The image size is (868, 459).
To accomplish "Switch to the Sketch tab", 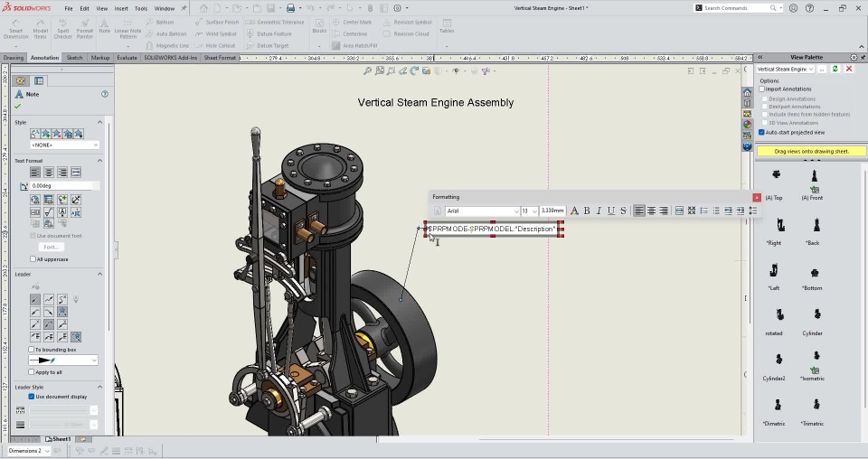I will (x=74, y=58).
